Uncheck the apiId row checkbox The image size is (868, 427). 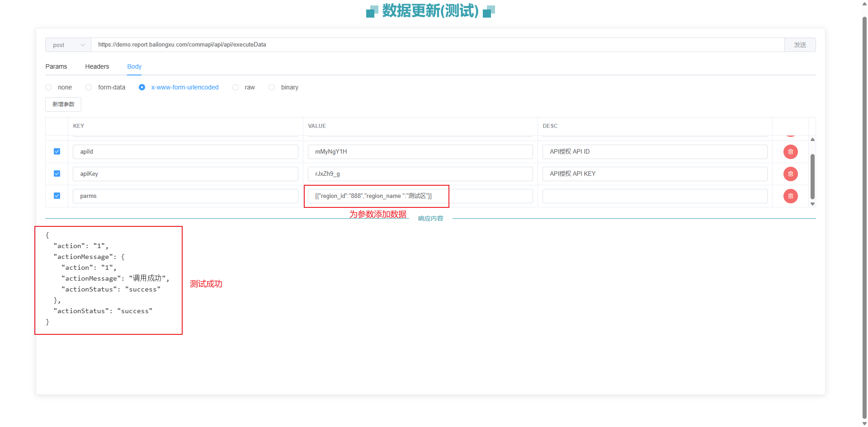[x=57, y=151]
